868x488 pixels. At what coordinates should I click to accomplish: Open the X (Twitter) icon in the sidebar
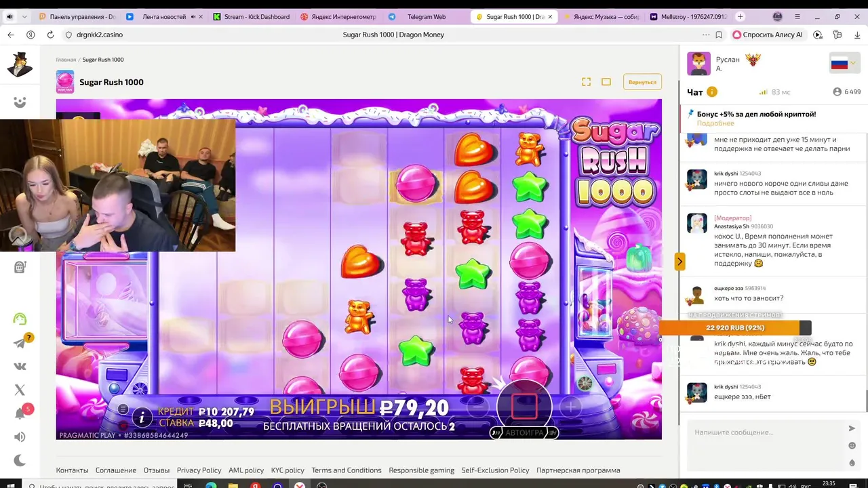(20, 390)
